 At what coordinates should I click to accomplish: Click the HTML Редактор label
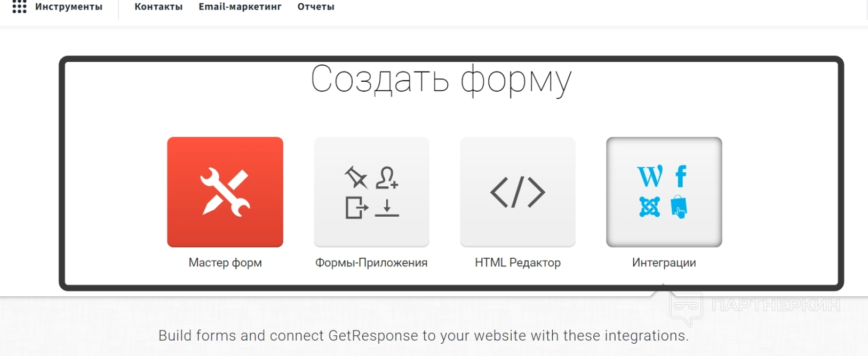(517, 263)
